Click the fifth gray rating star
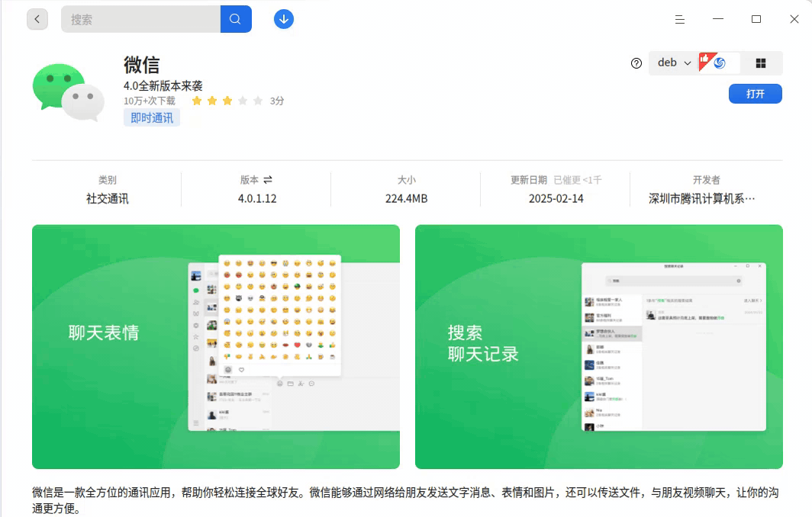The height and width of the screenshot is (517, 812). (258, 101)
